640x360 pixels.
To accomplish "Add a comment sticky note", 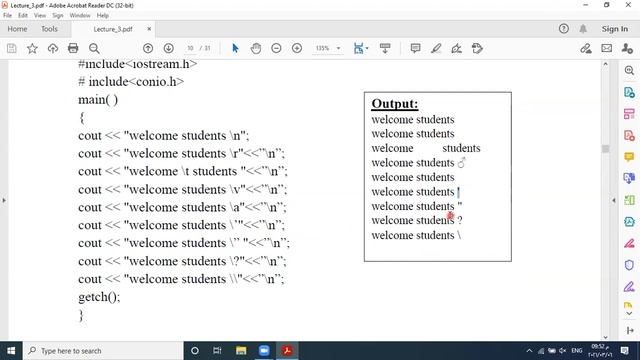I will 416,49.
